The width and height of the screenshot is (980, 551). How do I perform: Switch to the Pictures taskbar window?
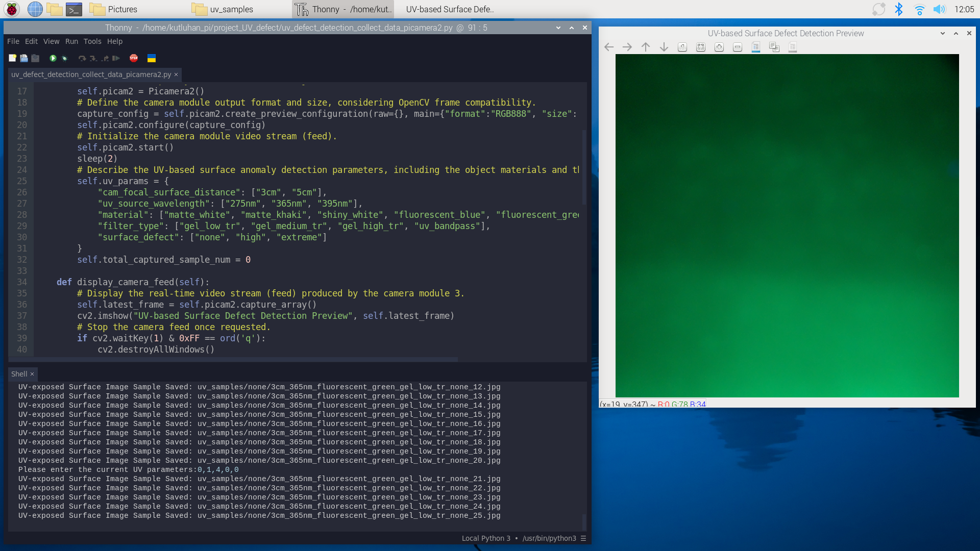coord(113,9)
